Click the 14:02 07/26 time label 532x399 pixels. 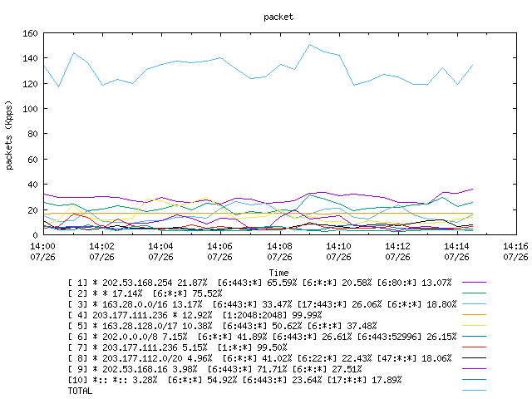coord(101,251)
